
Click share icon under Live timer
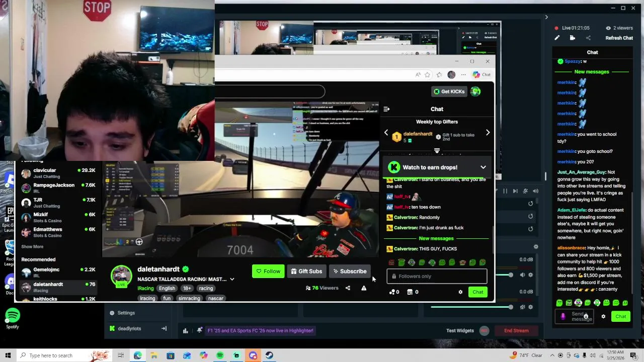(588, 38)
